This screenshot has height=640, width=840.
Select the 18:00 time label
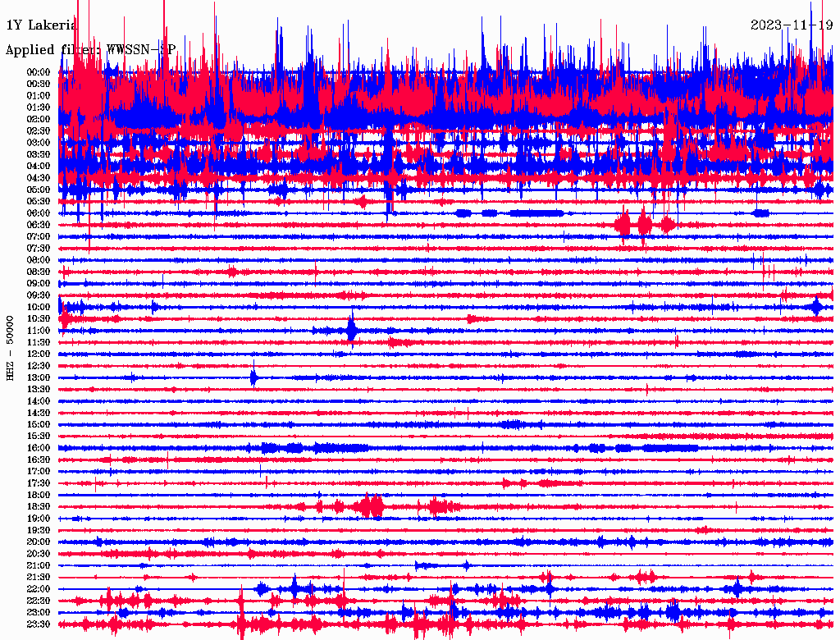39,496
